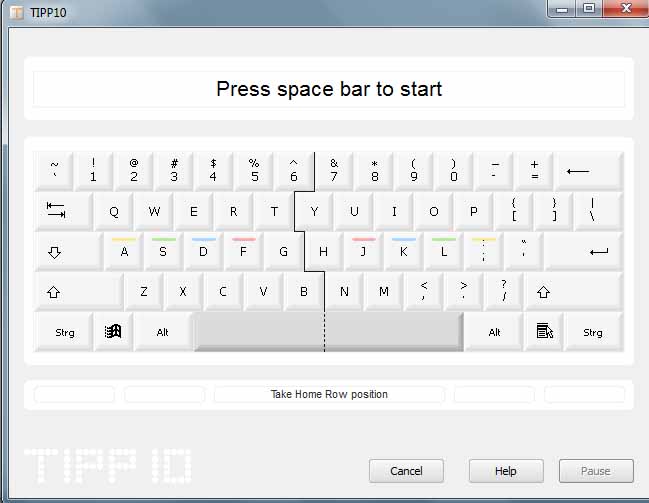Viewport: 649px width, 503px height.
Task: Click the backslash pipe key
Action: [599, 211]
